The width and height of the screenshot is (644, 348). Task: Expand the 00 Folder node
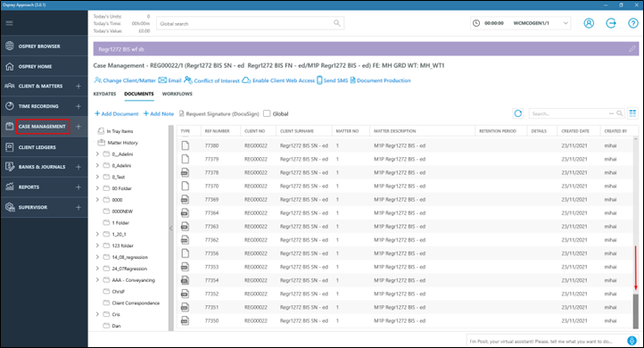97,188
